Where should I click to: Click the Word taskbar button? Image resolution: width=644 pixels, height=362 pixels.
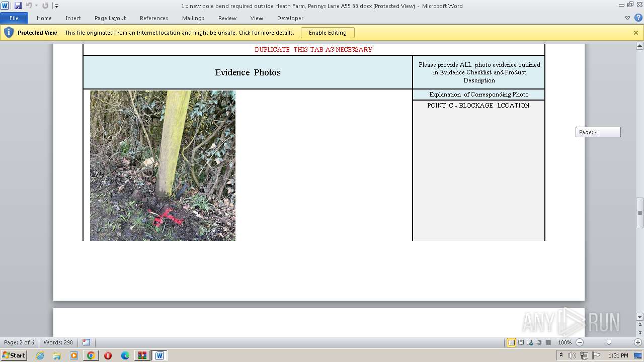[x=159, y=355]
